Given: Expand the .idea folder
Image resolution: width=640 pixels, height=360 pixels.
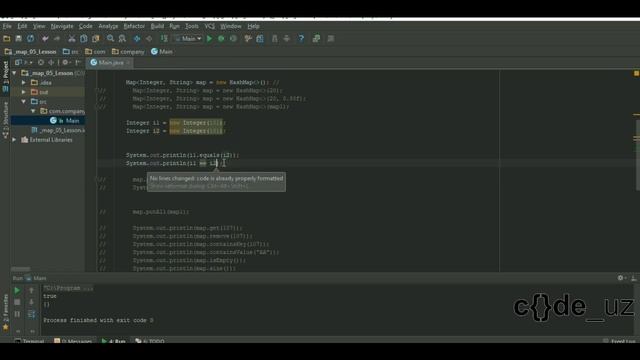Looking at the screenshot, I should (24, 82).
